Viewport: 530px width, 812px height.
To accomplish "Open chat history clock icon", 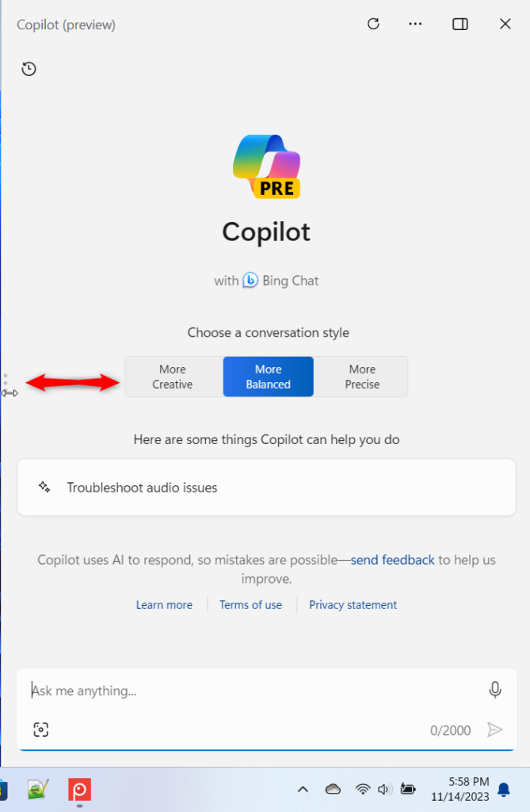I will click(29, 69).
